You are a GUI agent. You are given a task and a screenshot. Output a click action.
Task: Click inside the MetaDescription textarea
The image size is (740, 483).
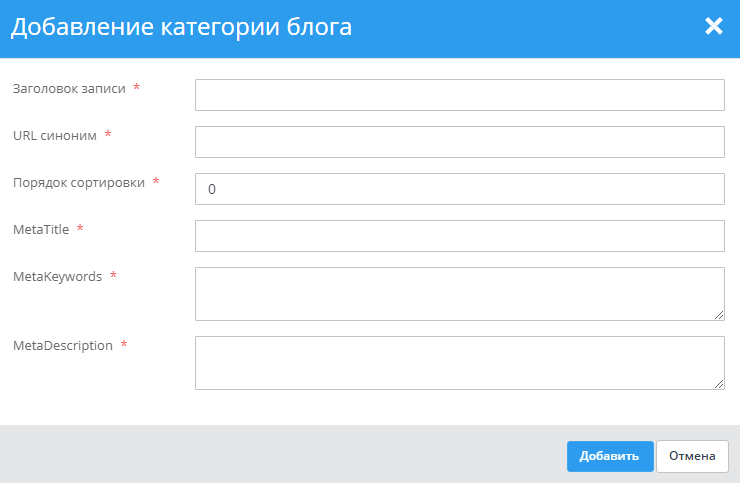pos(460,363)
